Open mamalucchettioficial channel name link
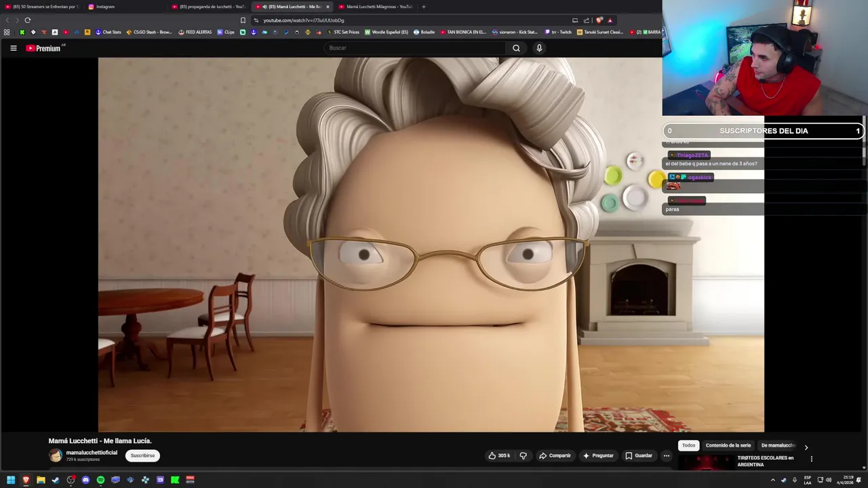 92,453
